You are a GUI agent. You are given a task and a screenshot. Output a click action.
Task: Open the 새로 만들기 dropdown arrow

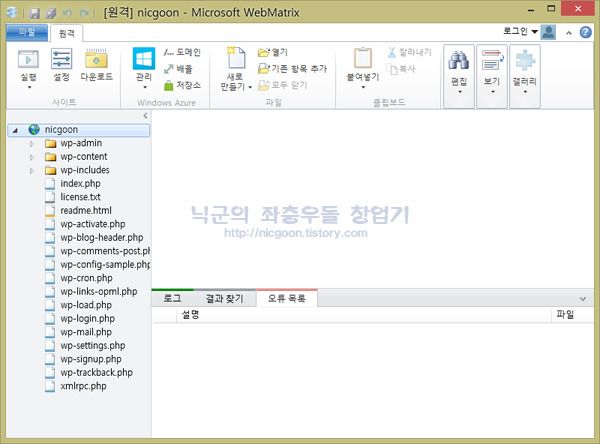click(x=250, y=87)
